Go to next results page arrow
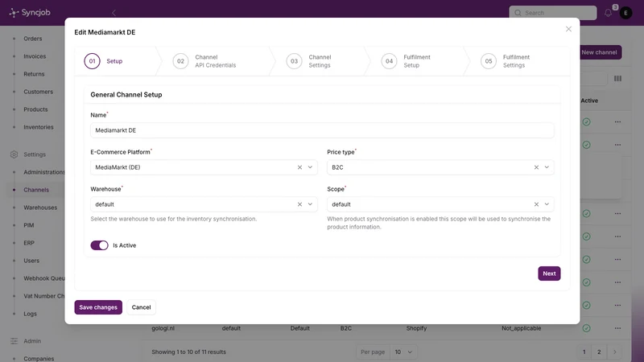Image resolution: width=644 pixels, height=362 pixels. tap(615, 352)
